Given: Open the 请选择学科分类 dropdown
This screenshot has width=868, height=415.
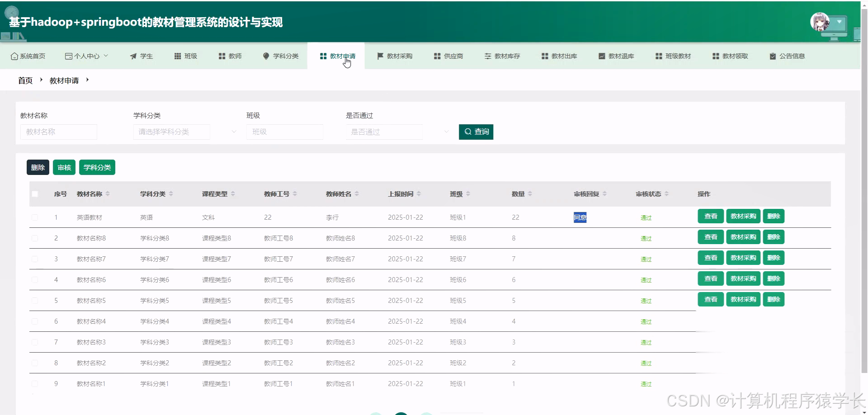Looking at the screenshot, I should coord(172,132).
